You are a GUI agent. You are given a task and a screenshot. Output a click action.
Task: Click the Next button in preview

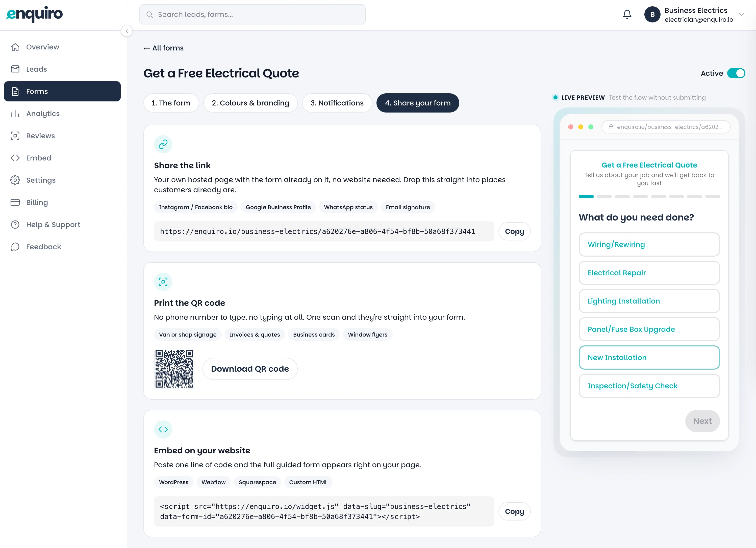click(702, 421)
